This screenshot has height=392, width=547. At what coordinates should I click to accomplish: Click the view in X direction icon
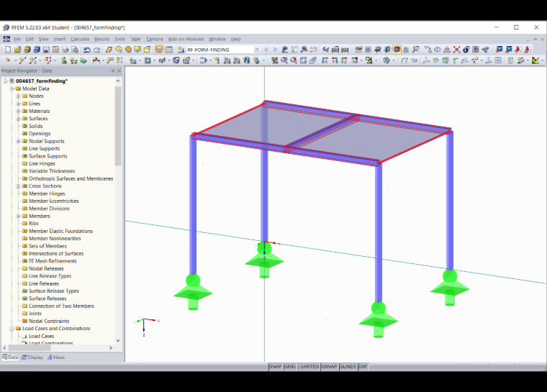[325, 60]
